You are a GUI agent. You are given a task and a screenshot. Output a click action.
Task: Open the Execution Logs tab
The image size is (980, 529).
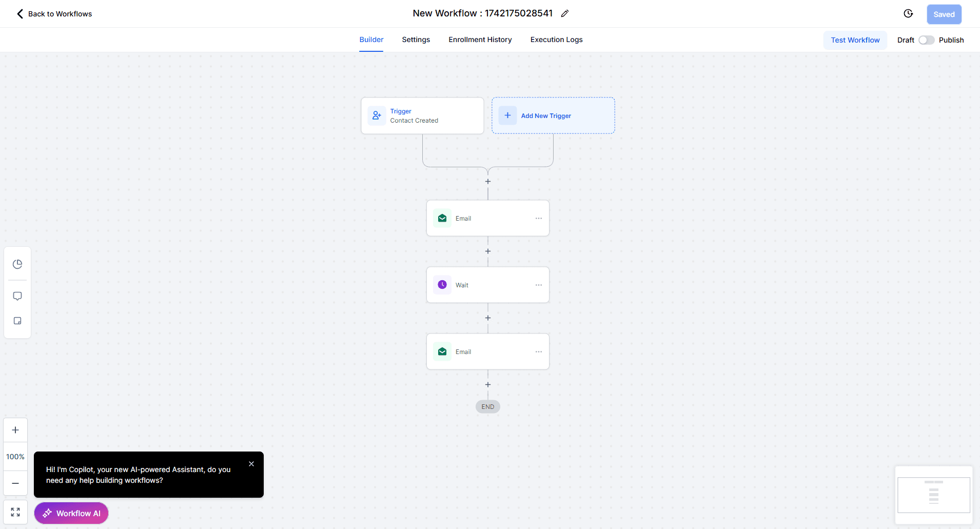click(x=557, y=40)
